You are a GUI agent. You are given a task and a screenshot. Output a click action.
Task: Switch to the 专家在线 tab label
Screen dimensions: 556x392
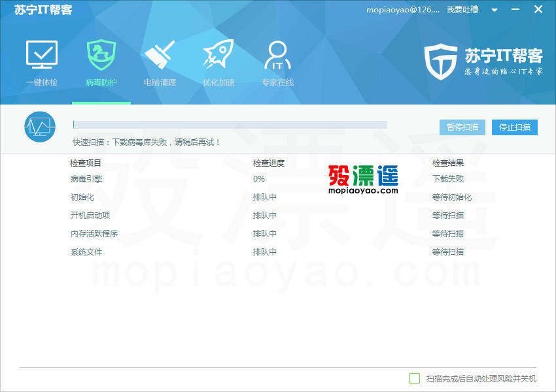[x=277, y=82]
